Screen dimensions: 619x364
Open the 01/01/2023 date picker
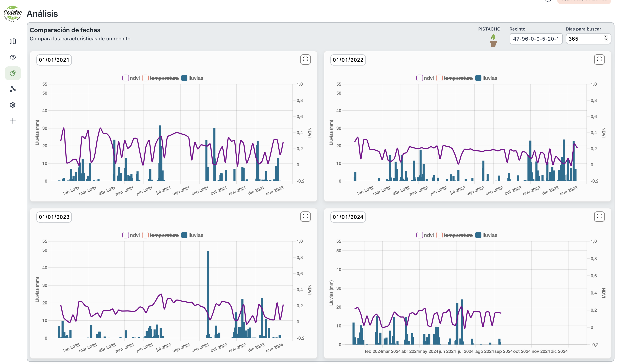point(54,217)
